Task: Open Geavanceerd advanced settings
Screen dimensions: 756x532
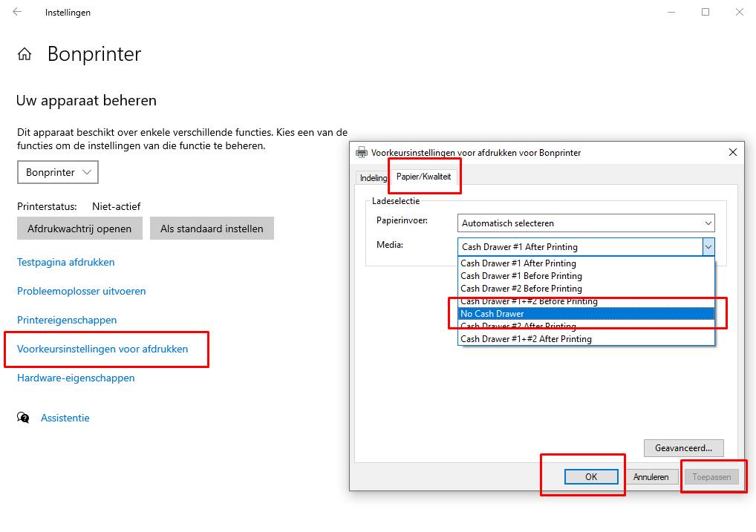Action: [683, 448]
